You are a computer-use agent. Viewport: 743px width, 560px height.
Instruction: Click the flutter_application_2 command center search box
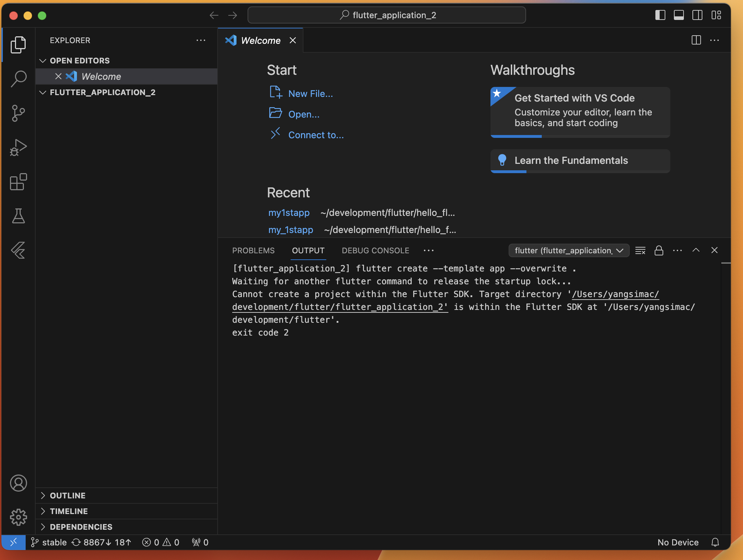386,15
